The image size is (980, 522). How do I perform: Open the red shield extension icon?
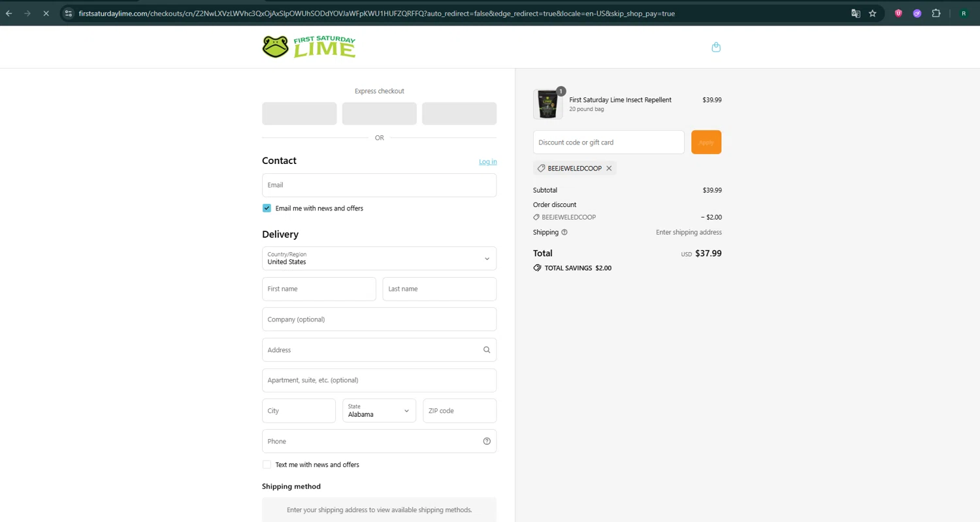pyautogui.click(x=898, y=13)
